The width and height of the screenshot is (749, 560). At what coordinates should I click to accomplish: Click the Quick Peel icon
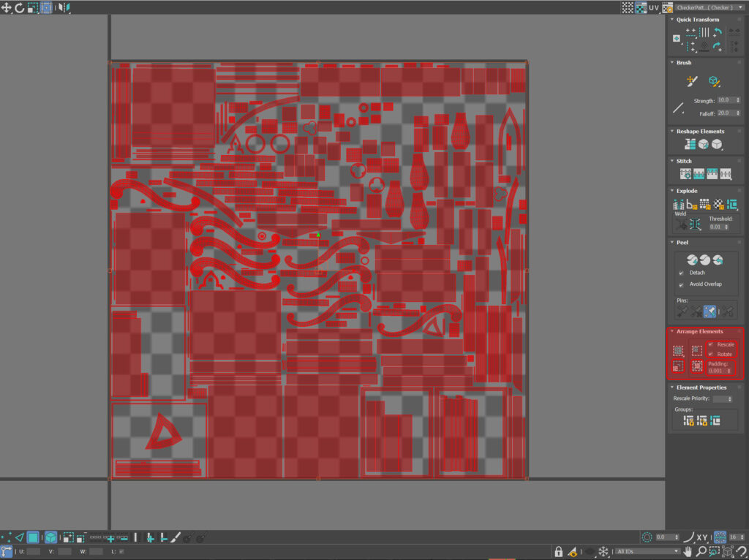coord(692,260)
